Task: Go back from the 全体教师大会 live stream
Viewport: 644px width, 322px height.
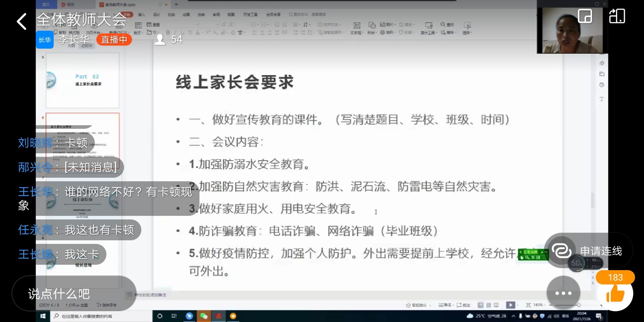Action: (x=22, y=21)
